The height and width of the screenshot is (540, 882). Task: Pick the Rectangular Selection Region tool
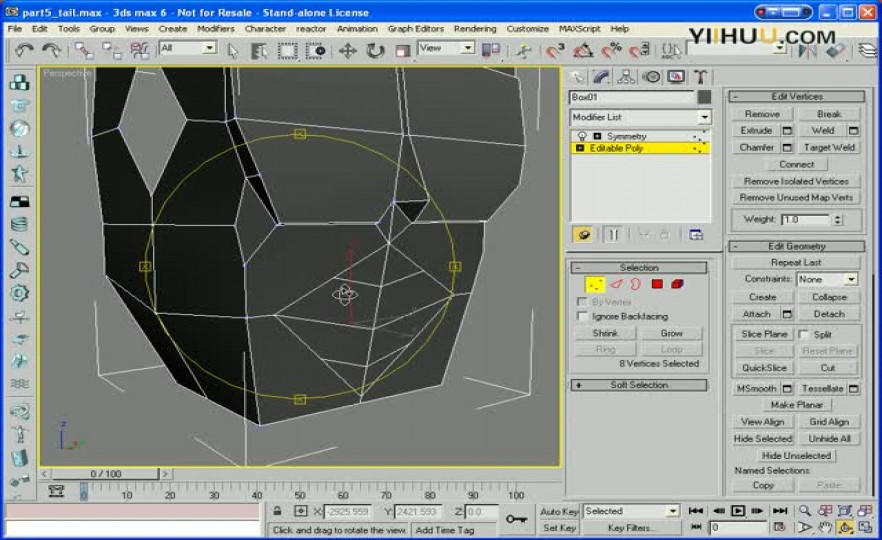tap(287, 51)
